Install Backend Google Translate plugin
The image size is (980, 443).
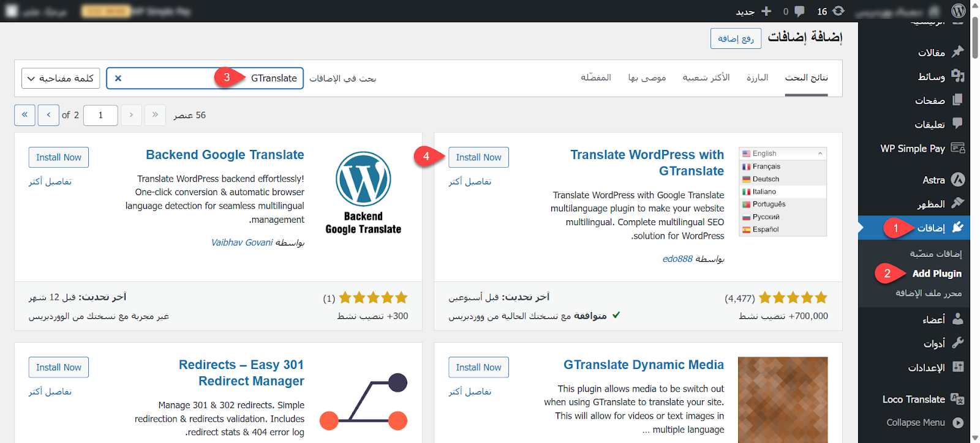[x=59, y=157]
